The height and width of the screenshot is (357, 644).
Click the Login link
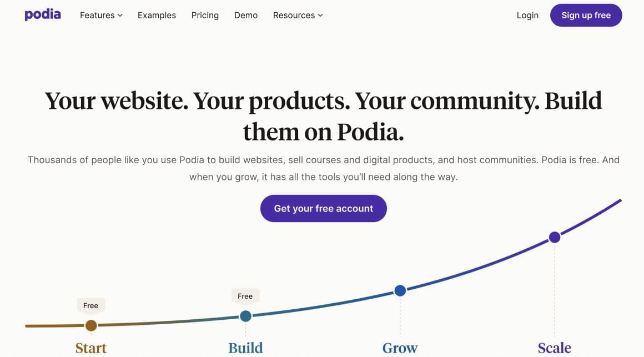tap(527, 15)
